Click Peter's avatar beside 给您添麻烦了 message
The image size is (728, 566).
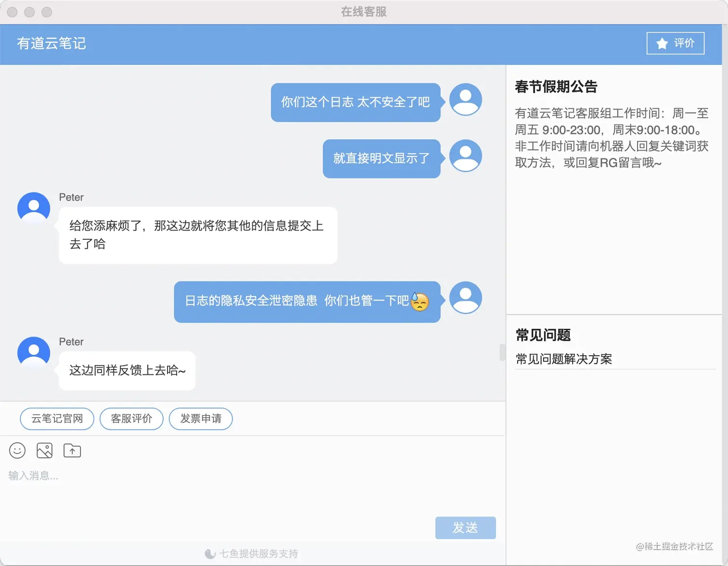tap(34, 208)
